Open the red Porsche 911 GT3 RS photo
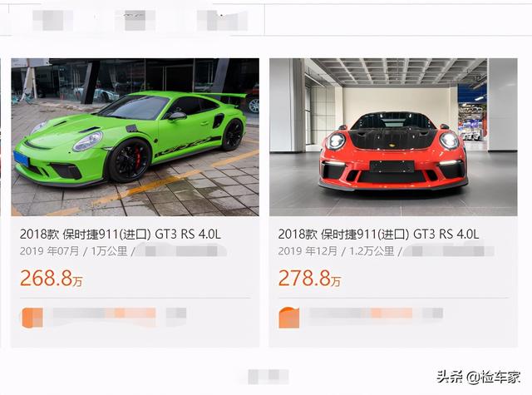This screenshot has width=532, height=395. point(393,137)
